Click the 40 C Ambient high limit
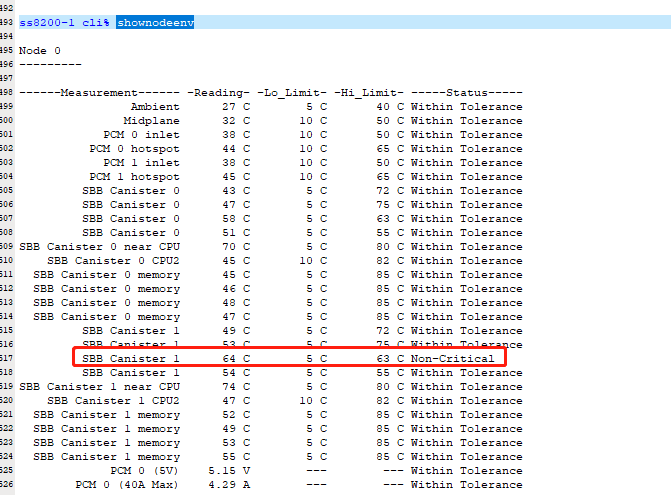 pyautogui.click(x=390, y=107)
